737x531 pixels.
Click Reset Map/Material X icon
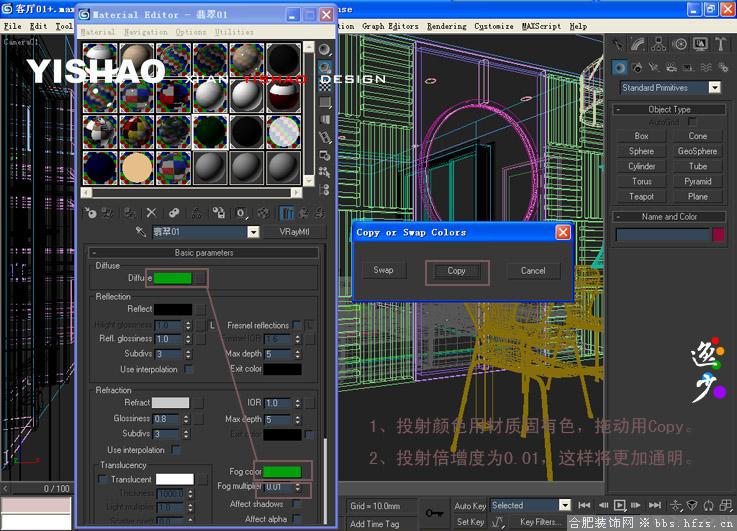tap(151, 213)
